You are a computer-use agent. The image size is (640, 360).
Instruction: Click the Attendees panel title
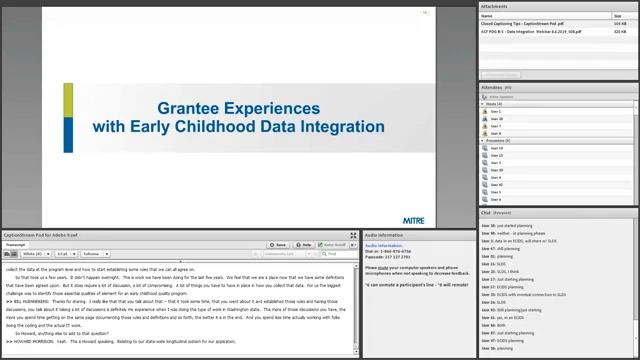[491, 87]
